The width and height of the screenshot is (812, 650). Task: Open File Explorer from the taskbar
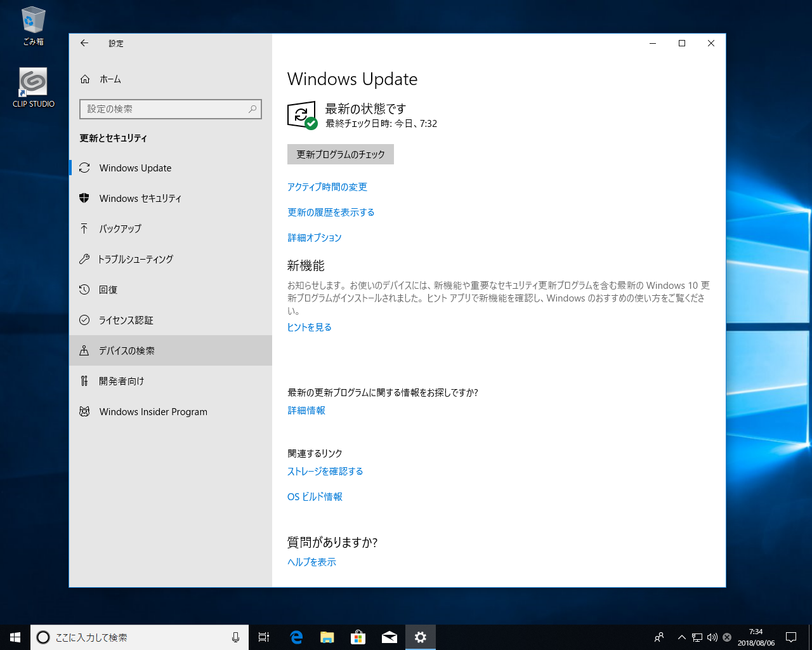pos(327,637)
